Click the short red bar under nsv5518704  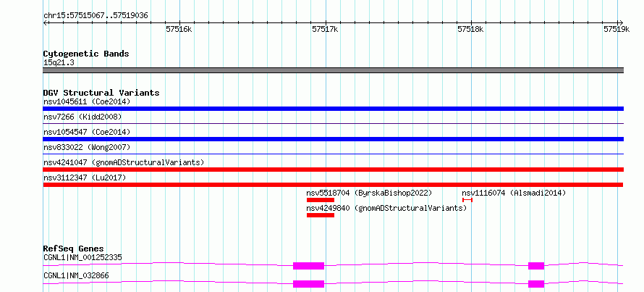coord(321,200)
